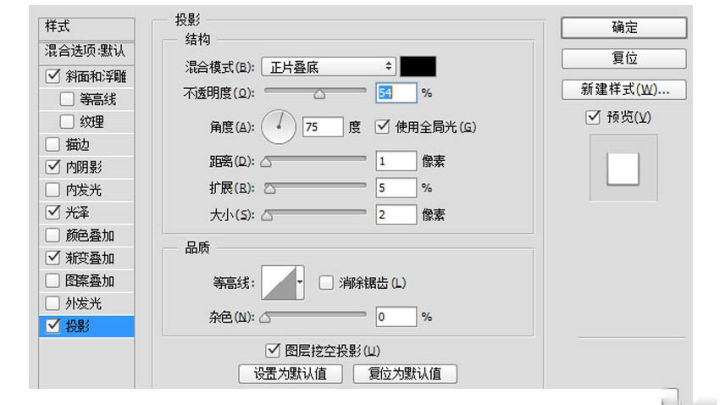Click the 复位为默认值 button
This screenshot has width=720, height=405.
[397, 374]
